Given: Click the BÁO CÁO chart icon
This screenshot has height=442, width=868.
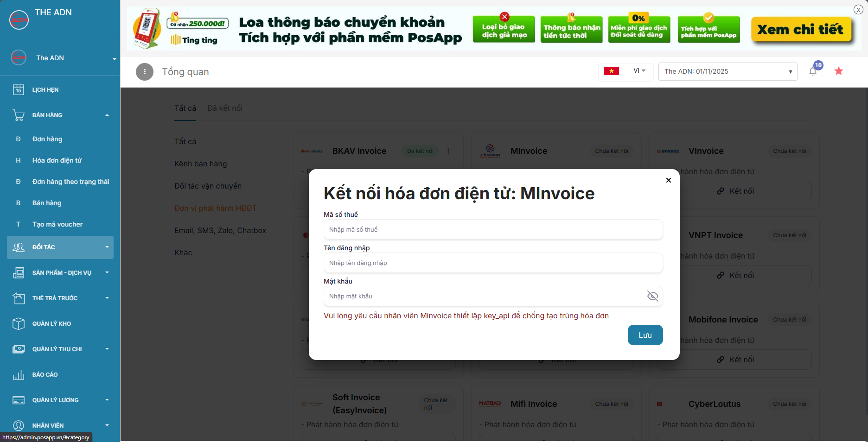Looking at the screenshot, I should pos(19,375).
